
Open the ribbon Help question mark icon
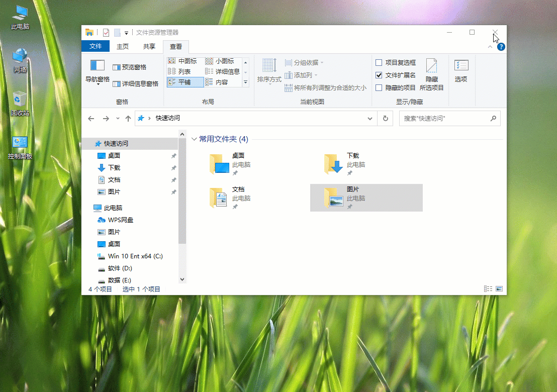(x=501, y=47)
